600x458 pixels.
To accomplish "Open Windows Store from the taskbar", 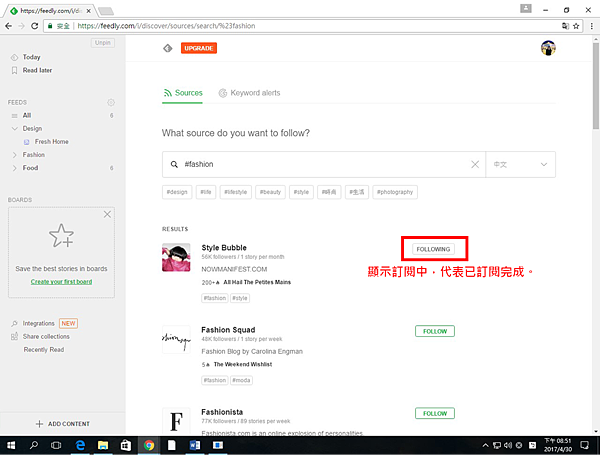I will coord(126,445).
